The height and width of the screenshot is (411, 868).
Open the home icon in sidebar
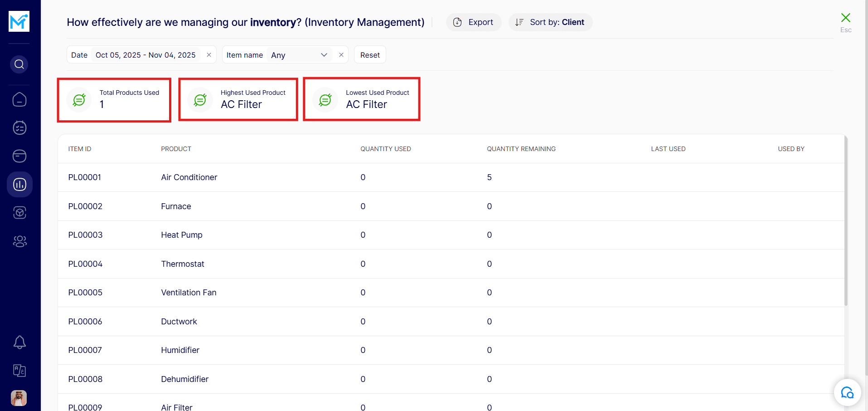pyautogui.click(x=19, y=99)
